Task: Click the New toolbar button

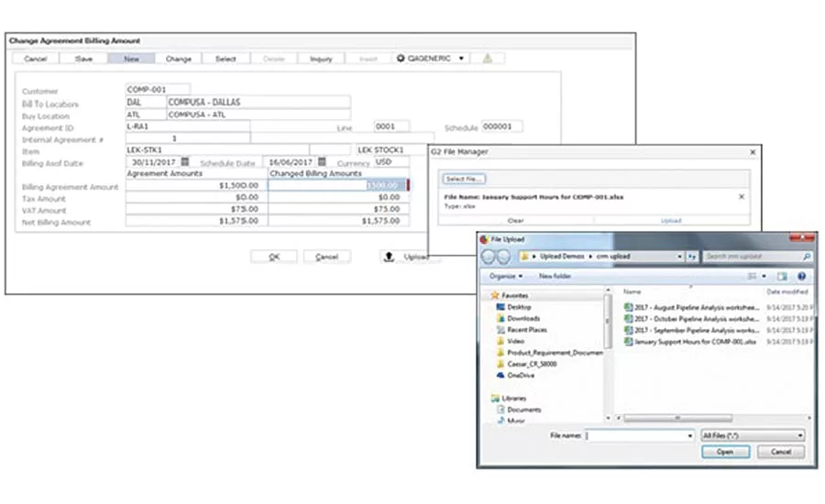Action: pos(131,59)
